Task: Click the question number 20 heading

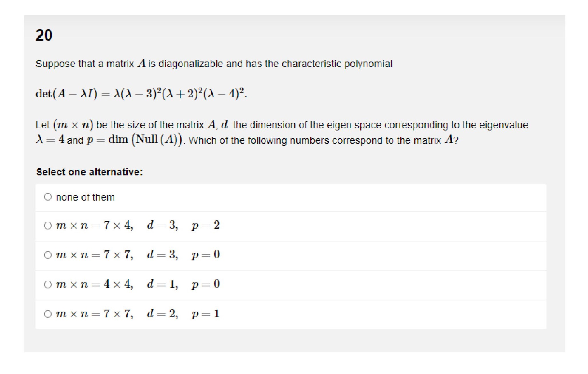Action: click(44, 35)
